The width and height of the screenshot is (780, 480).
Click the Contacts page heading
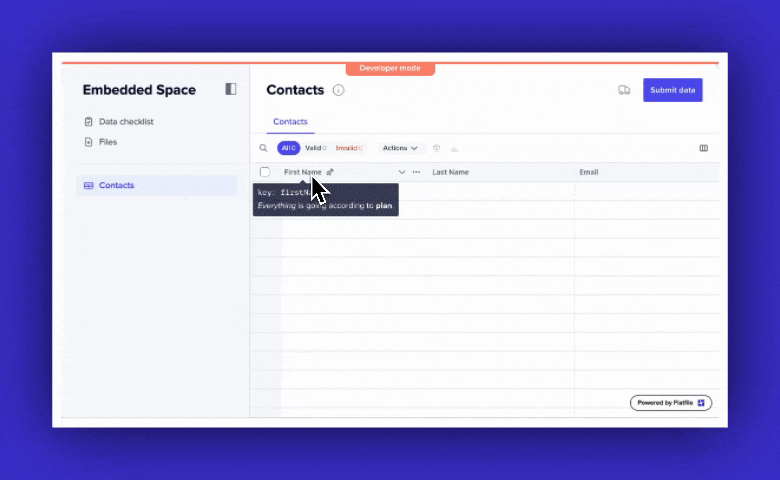pyautogui.click(x=295, y=90)
